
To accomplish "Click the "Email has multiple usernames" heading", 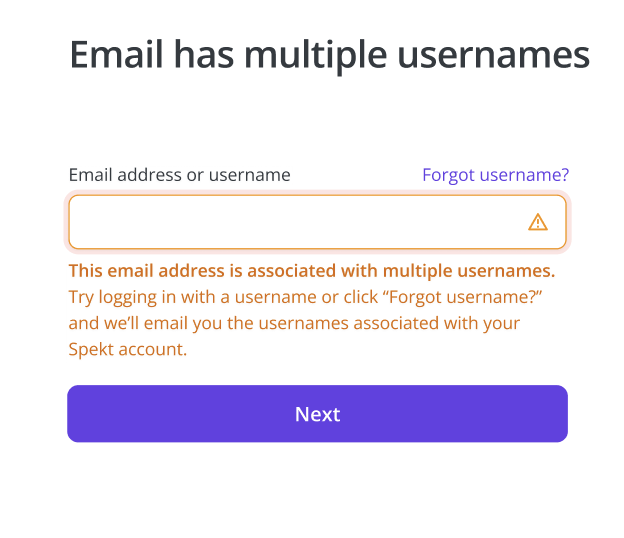I will click(x=329, y=55).
